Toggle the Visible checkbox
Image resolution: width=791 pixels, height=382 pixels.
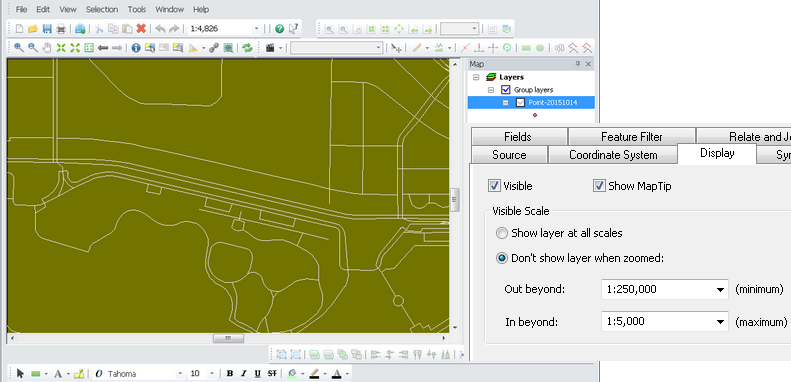tap(494, 186)
